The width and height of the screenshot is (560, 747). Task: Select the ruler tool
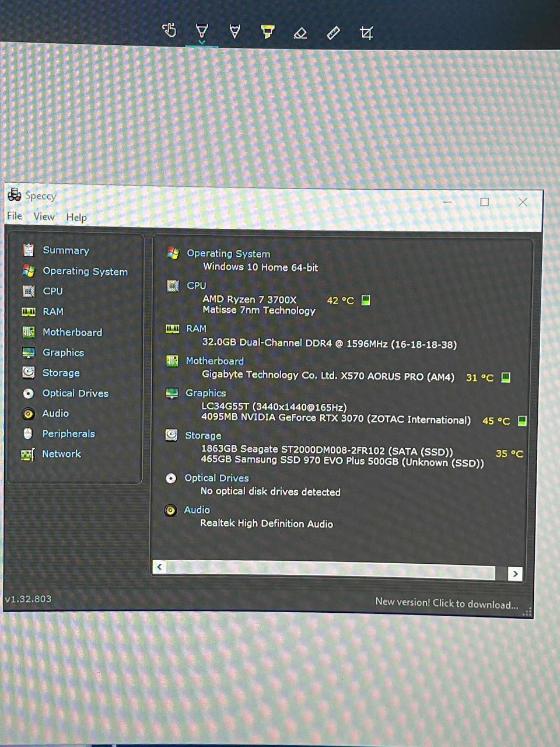coord(333,33)
